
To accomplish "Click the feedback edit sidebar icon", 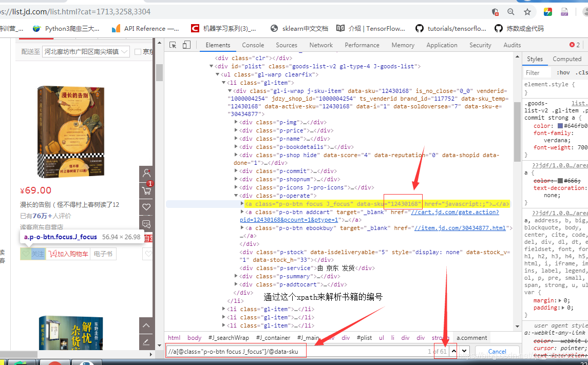I will tap(146, 341).
